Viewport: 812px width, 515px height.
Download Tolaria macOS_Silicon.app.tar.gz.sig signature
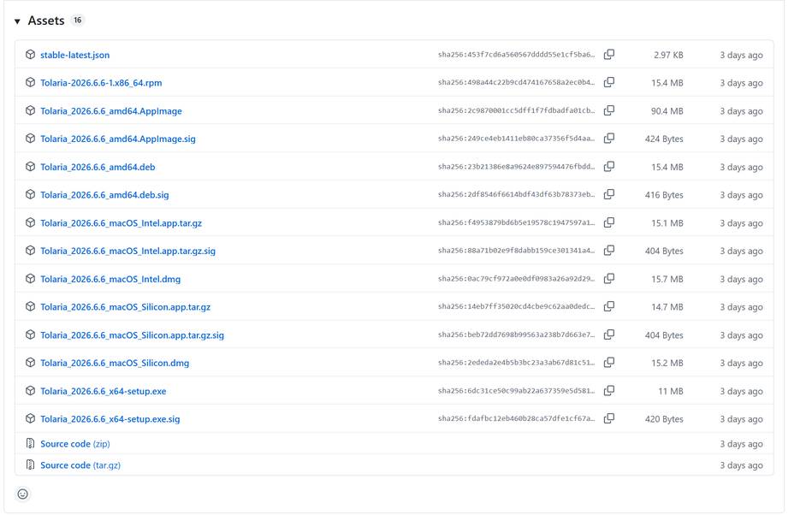point(132,334)
